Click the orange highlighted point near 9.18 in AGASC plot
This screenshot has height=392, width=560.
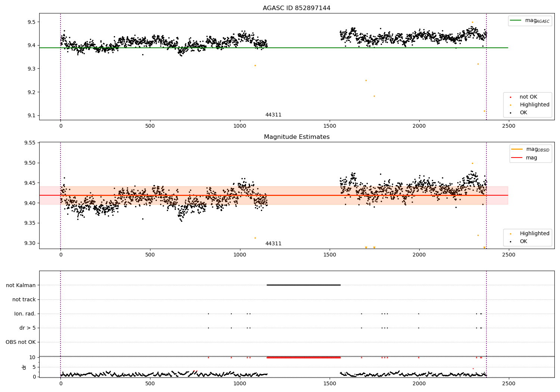374,96
